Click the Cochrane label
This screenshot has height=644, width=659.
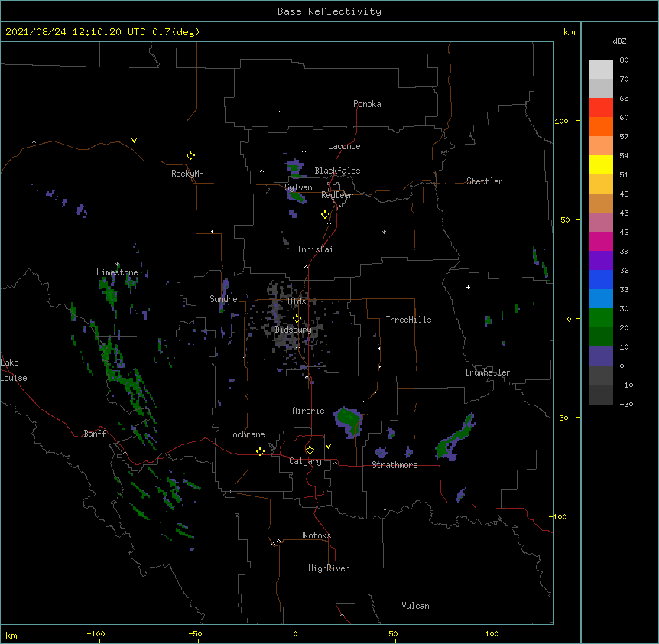click(x=246, y=434)
